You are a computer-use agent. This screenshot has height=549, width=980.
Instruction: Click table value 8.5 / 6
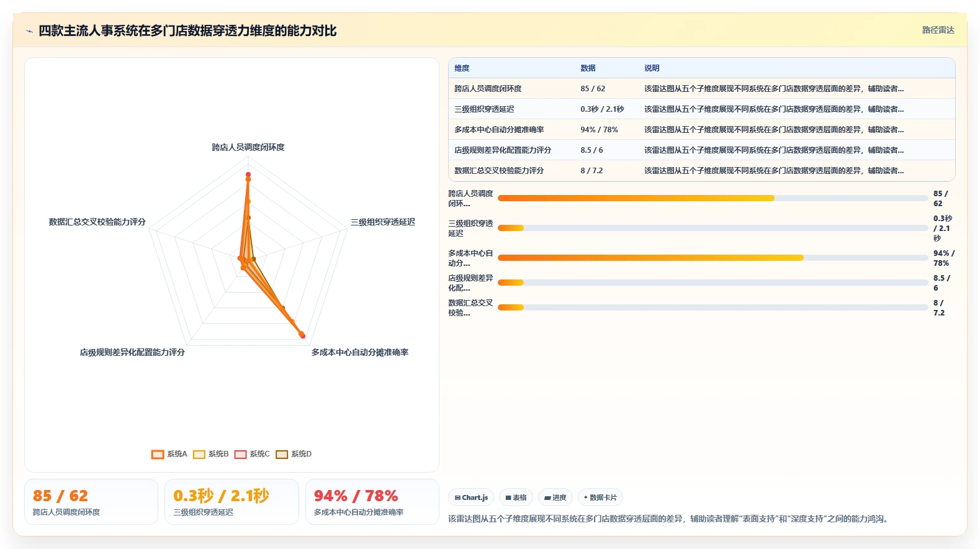tap(591, 150)
